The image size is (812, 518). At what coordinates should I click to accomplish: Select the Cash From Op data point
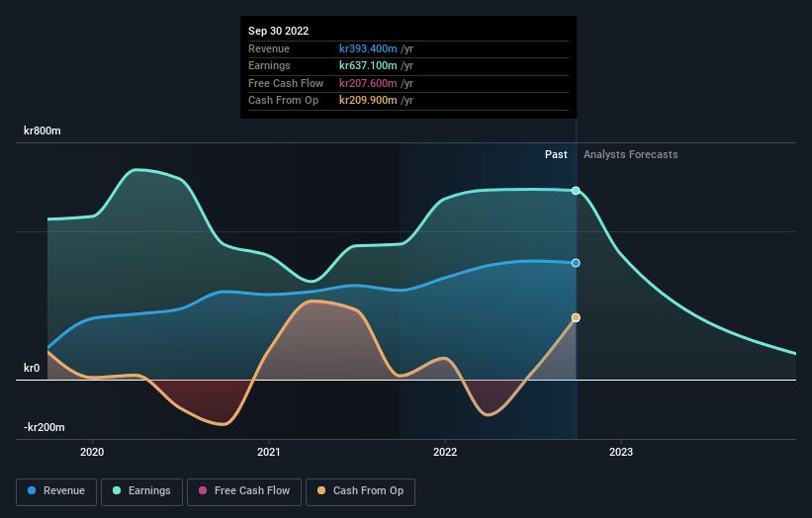coord(576,317)
